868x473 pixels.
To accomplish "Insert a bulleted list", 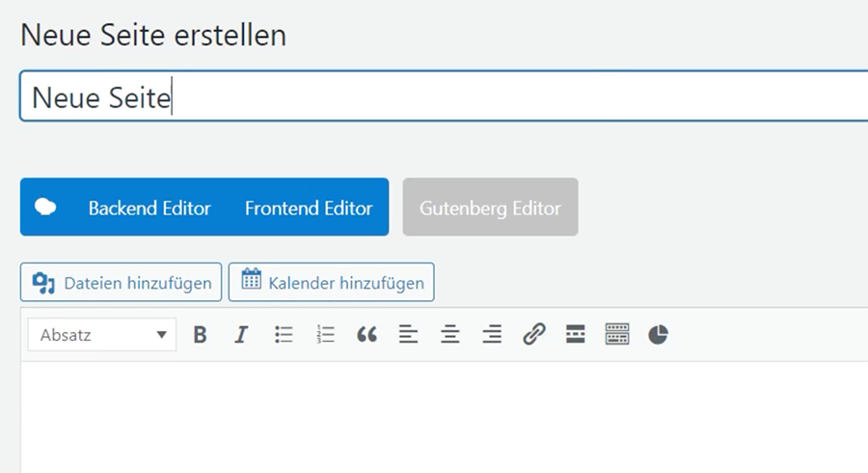I will click(284, 335).
